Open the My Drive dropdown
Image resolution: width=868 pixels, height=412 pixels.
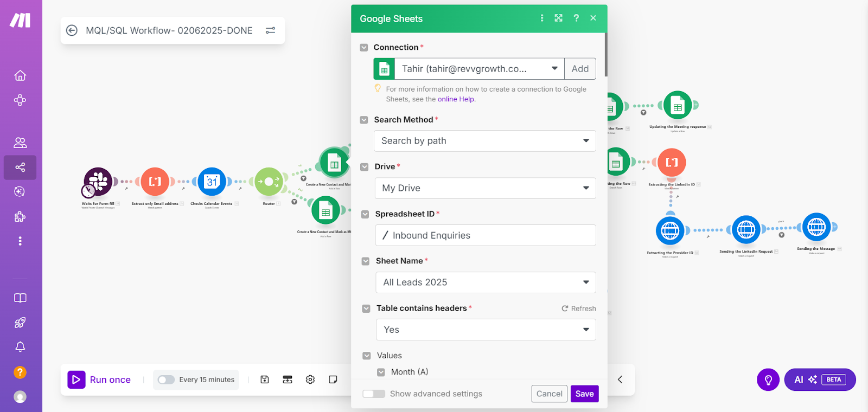486,188
